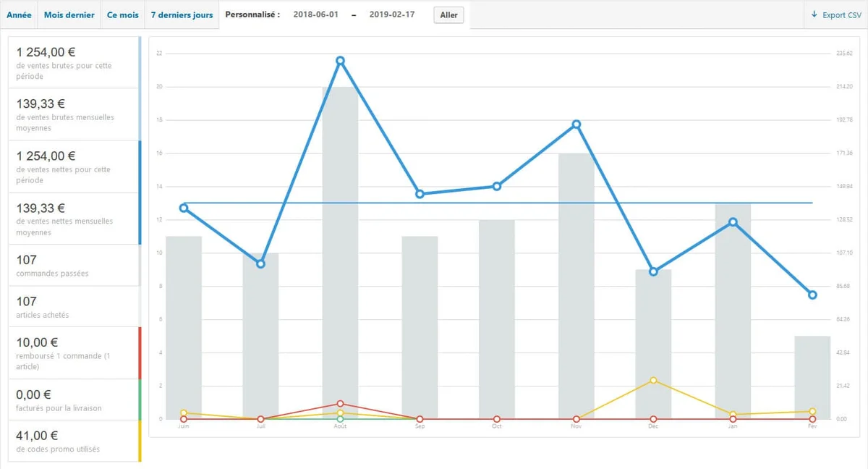The width and height of the screenshot is (868, 469).
Task: Click the Déc yellow coupon data point
Action: coord(653,380)
